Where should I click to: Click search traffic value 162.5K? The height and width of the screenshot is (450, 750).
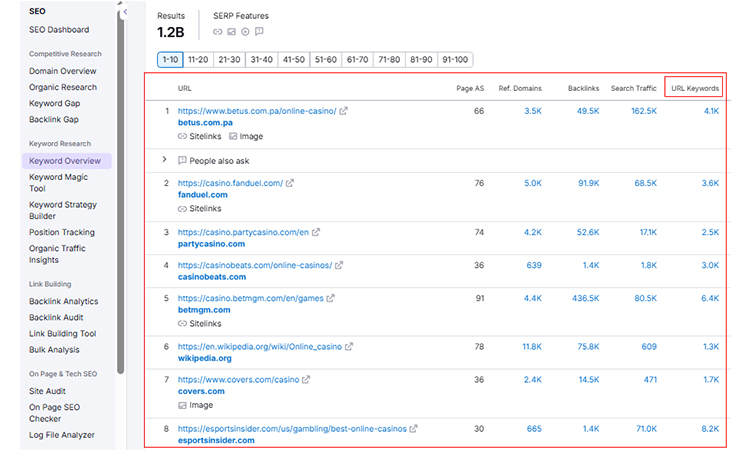click(644, 111)
